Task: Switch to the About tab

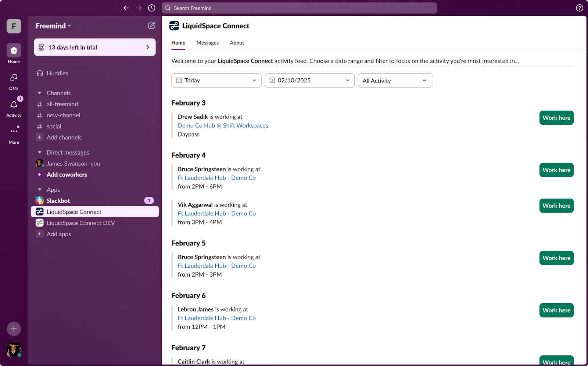Action: [237, 43]
